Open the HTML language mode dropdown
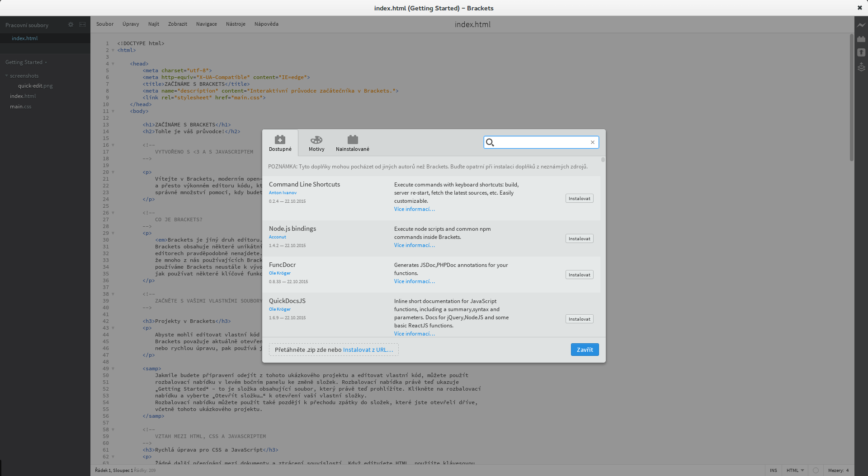 click(x=795, y=471)
